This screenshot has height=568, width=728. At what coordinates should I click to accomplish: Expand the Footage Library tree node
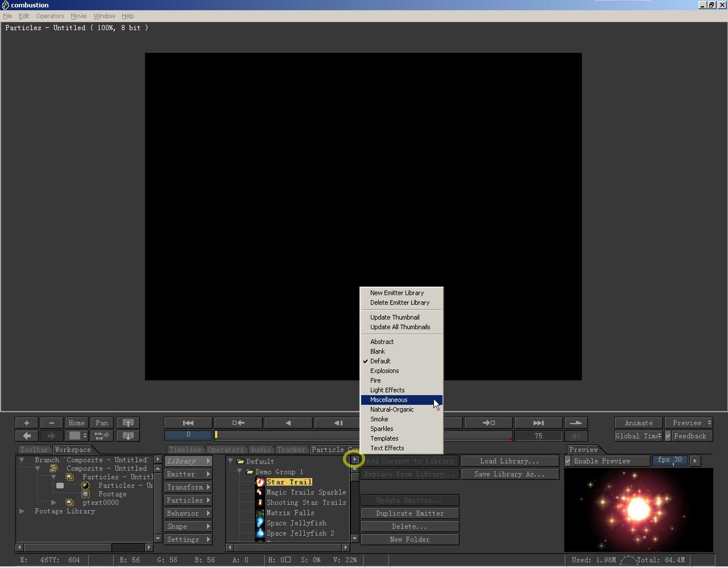pos(22,511)
